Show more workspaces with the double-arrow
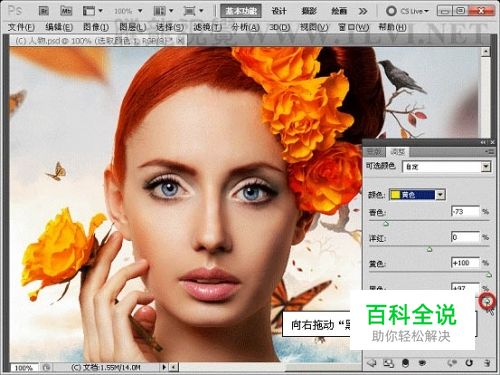 tap(363, 11)
